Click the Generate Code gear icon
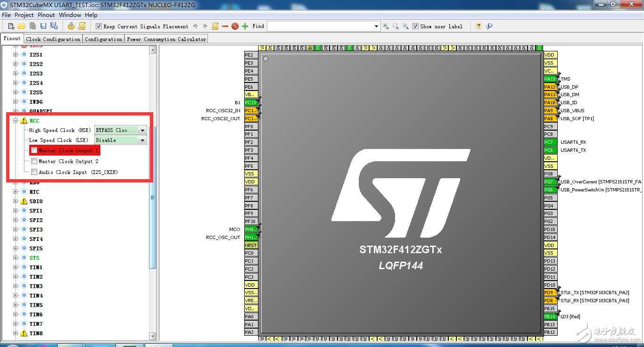Image resolution: width=644 pixels, height=347 pixels. point(71,26)
